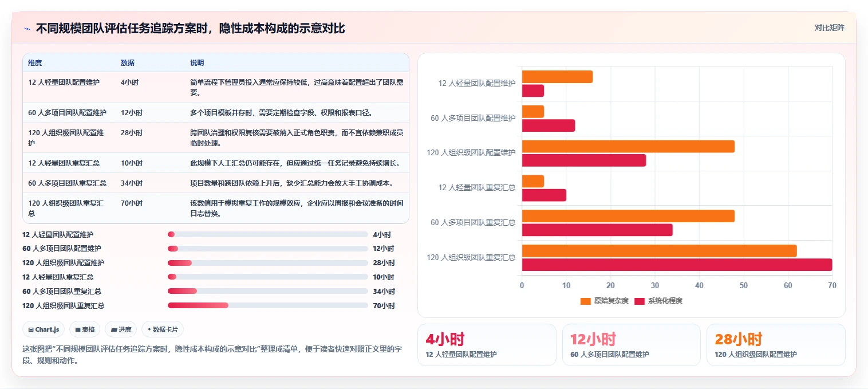Click the caption paragraph beginning 这张图把
Image resolution: width=868 pixels, height=389 pixels.
[212, 355]
